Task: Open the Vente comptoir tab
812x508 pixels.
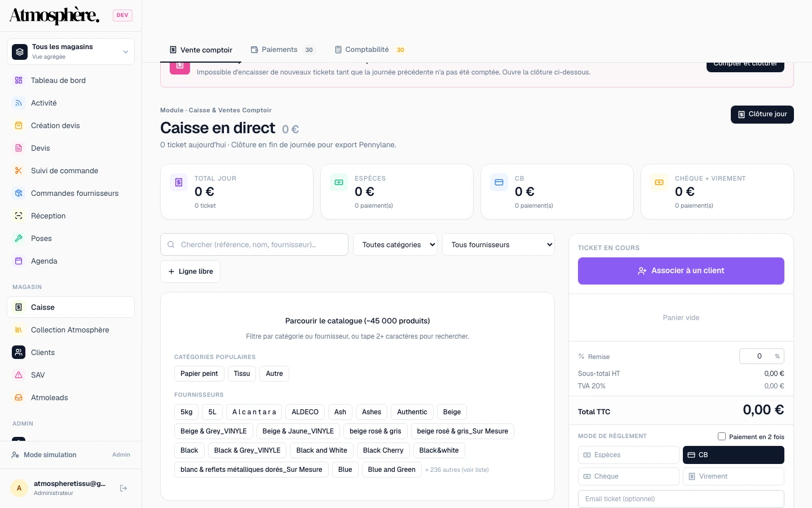Action: (201, 50)
